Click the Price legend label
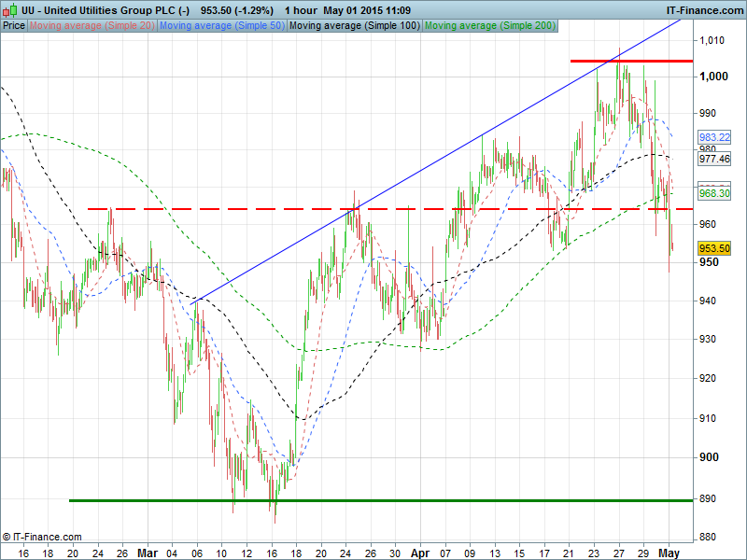Image resolution: width=747 pixels, height=560 pixels. (x=14, y=26)
